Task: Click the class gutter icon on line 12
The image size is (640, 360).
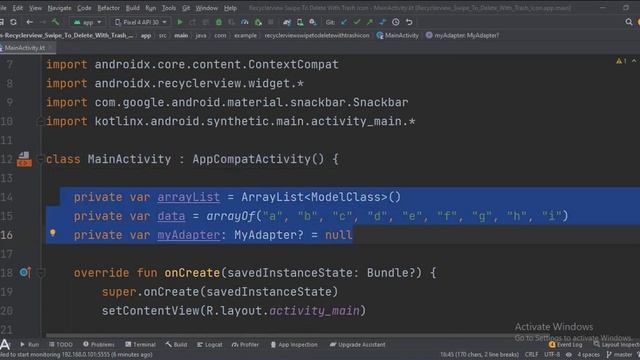Action: point(24,159)
